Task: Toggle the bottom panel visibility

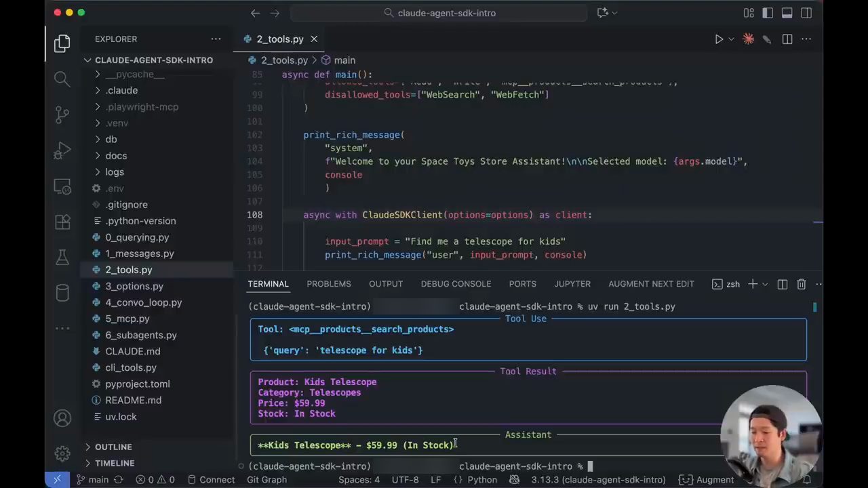Action: (787, 13)
